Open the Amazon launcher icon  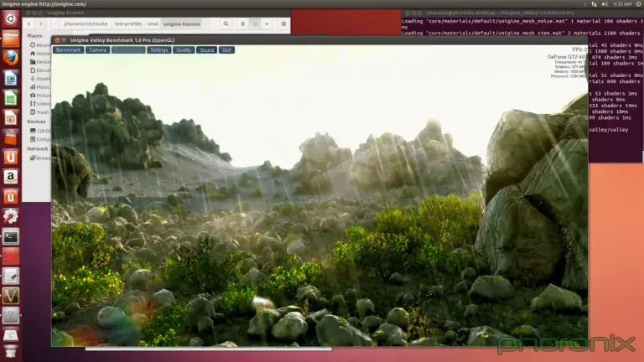click(x=11, y=177)
